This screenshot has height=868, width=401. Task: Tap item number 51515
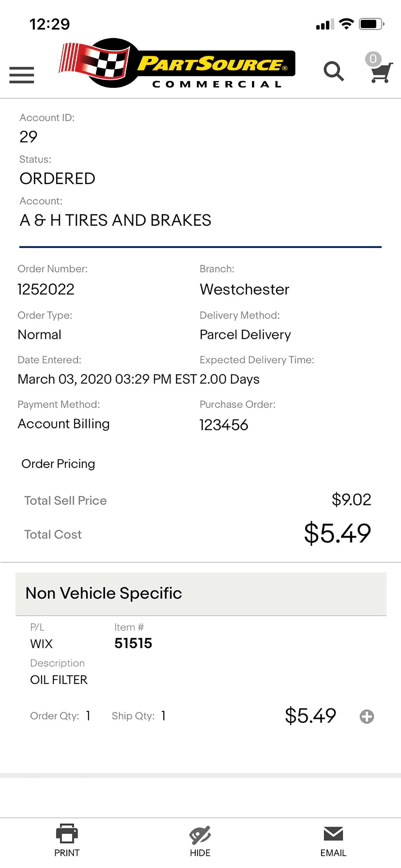click(x=133, y=643)
